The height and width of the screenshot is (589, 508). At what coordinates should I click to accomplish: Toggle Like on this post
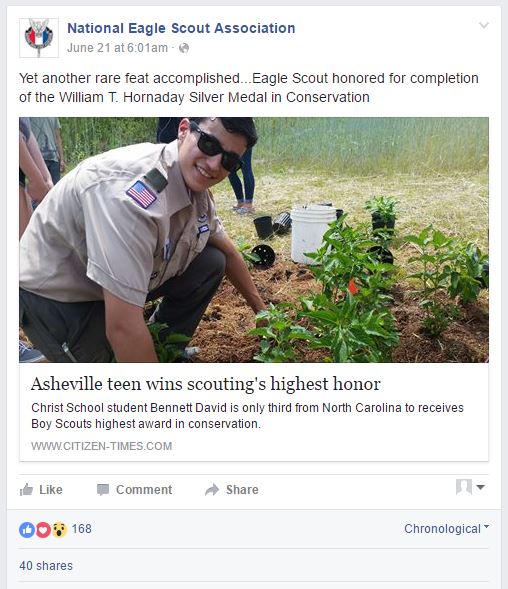pos(41,489)
